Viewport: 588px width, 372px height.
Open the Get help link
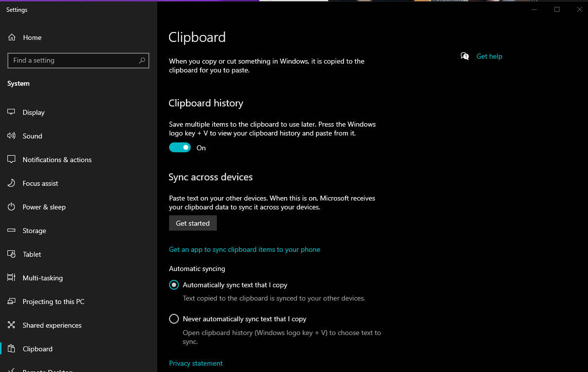(489, 56)
